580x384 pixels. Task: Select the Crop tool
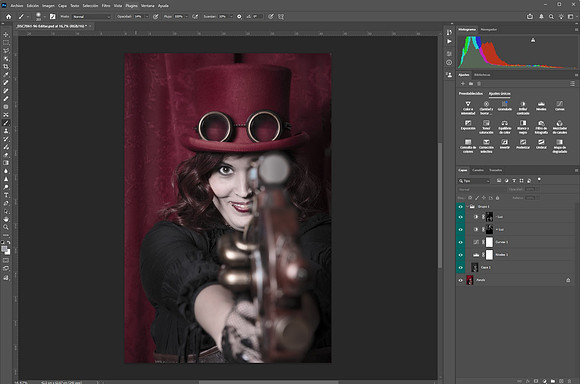coord(6,67)
